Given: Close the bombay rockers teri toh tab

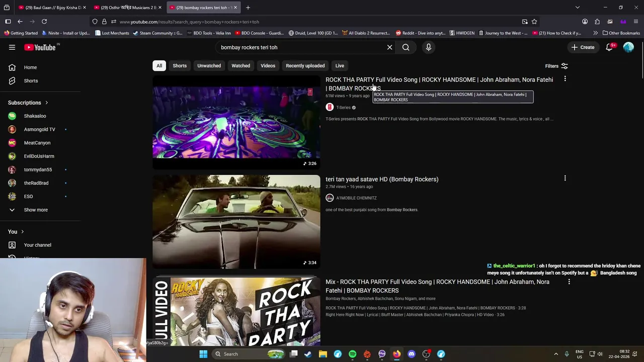Looking at the screenshot, I should point(235,8).
